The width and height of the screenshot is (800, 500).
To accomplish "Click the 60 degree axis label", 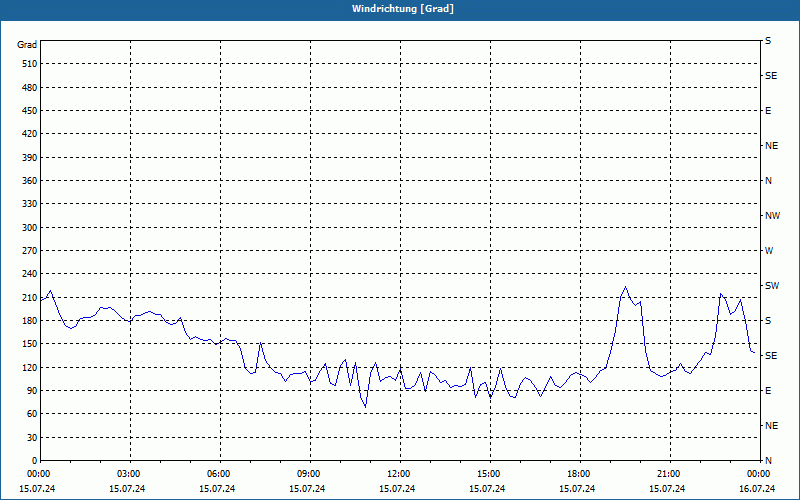I will [x=32, y=414].
